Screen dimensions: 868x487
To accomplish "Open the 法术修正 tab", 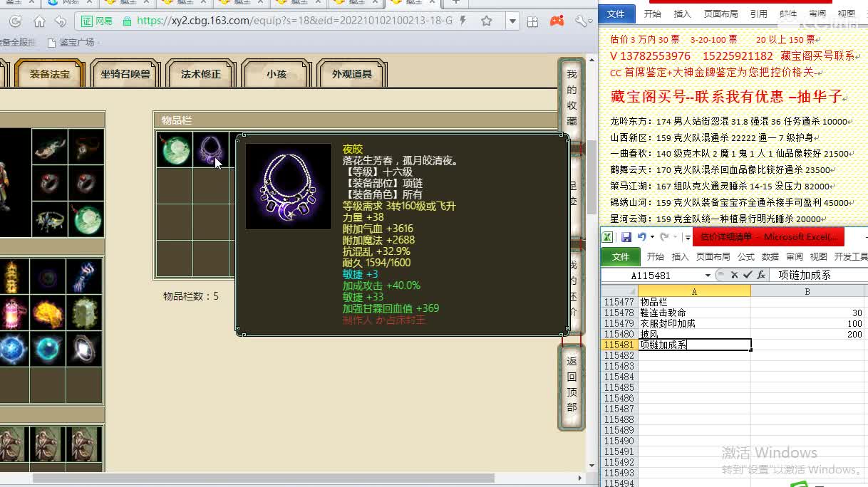I will coord(201,73).
